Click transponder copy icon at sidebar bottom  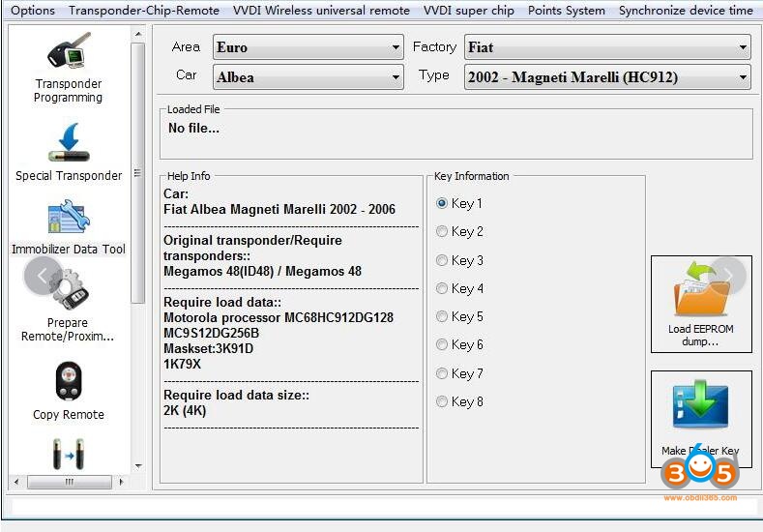[69, 454]
